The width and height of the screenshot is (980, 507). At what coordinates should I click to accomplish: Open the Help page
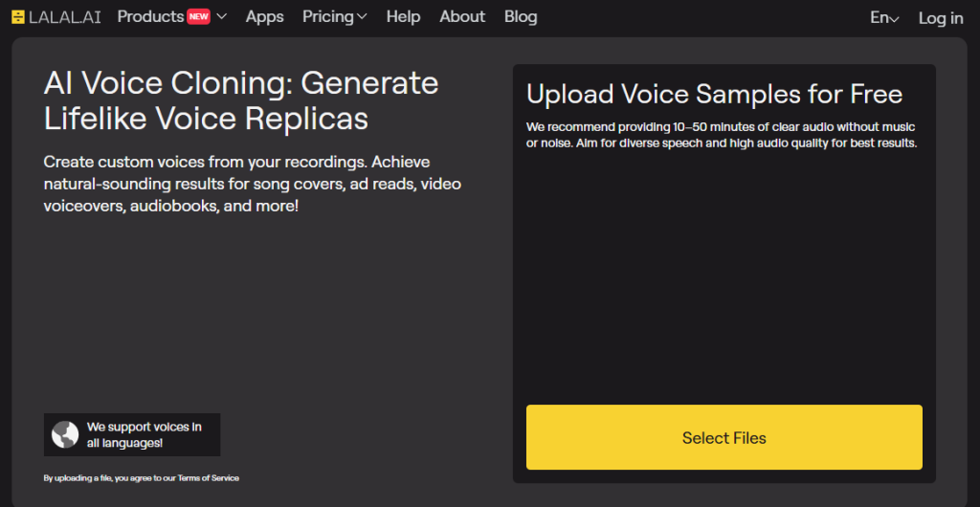pos(403,17)
